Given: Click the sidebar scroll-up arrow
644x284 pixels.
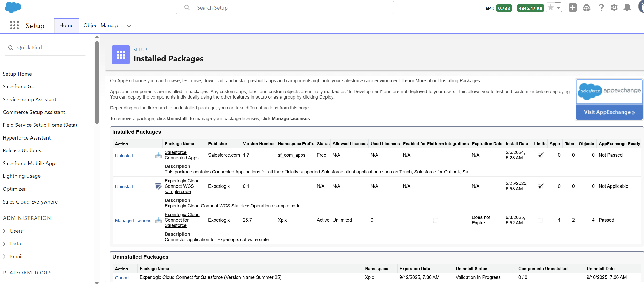Looking at the screenshot, I should pos(97,37).
